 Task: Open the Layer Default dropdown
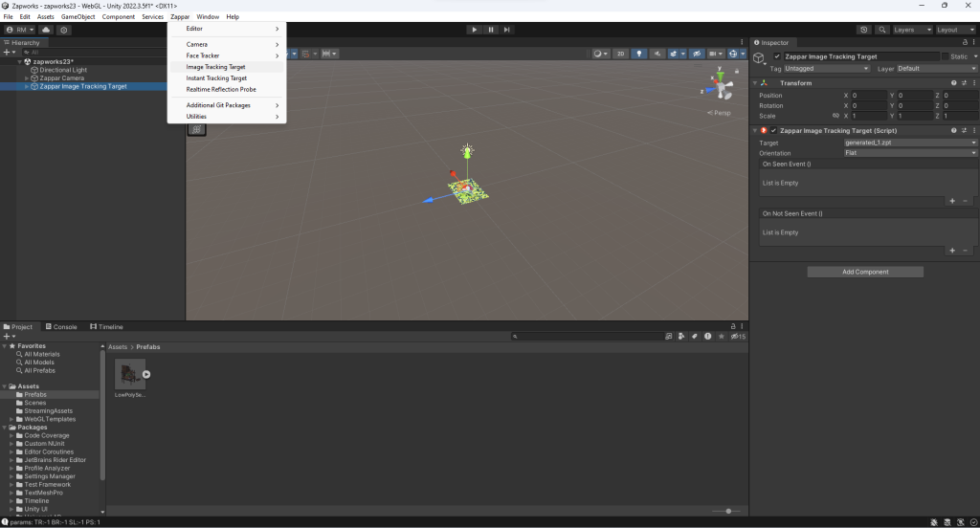click(x=937, y=69)
